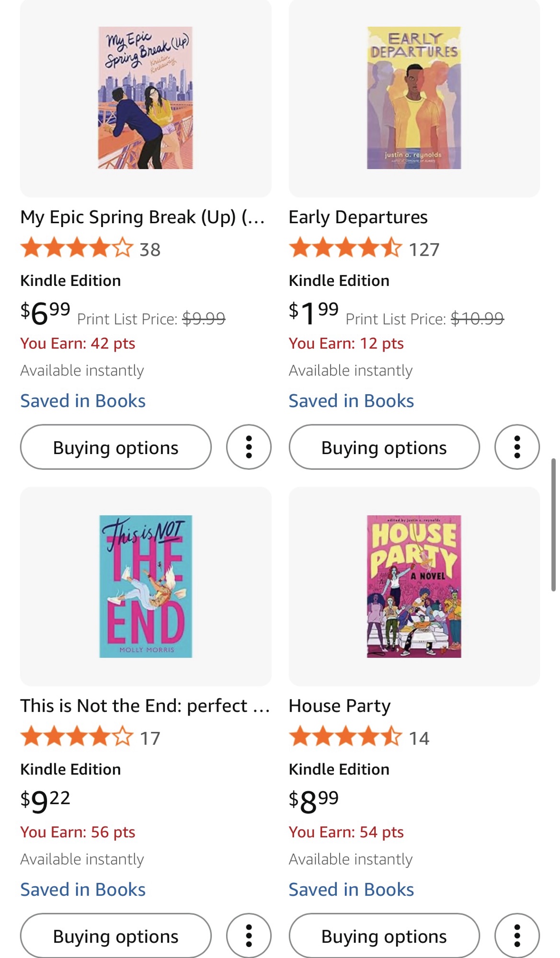Image resolution: width=560 pixels, height=958 pixels.
Task: Click star rating of This is Not the End
Action: pyautogui.click(x=77, y=737)
